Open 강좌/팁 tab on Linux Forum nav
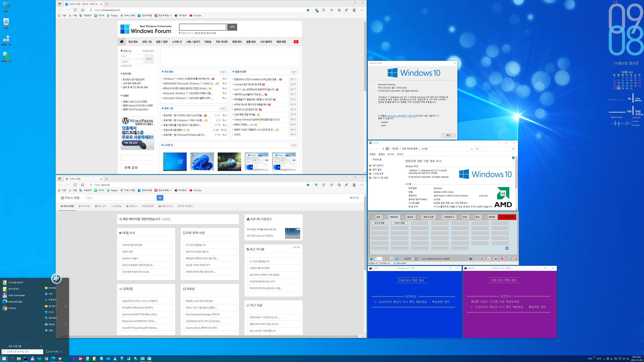Viewport: 644px width, 362px height. pyautogui.click(x=116, y=206)
